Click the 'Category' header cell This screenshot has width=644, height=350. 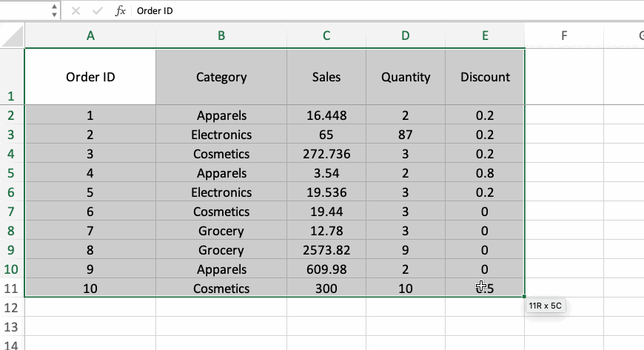(x=221, y=77)
